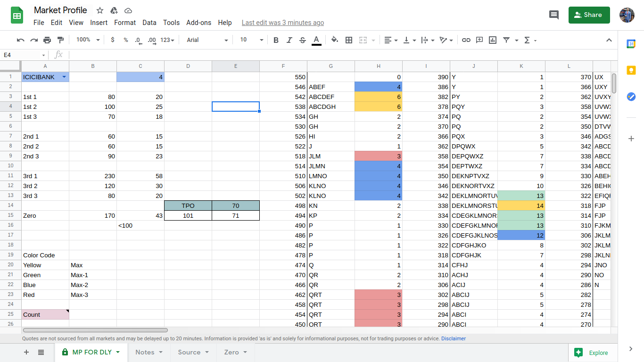Open the Functions sigma button
This screenshot has height=362, width=644.
pos(527,40)
